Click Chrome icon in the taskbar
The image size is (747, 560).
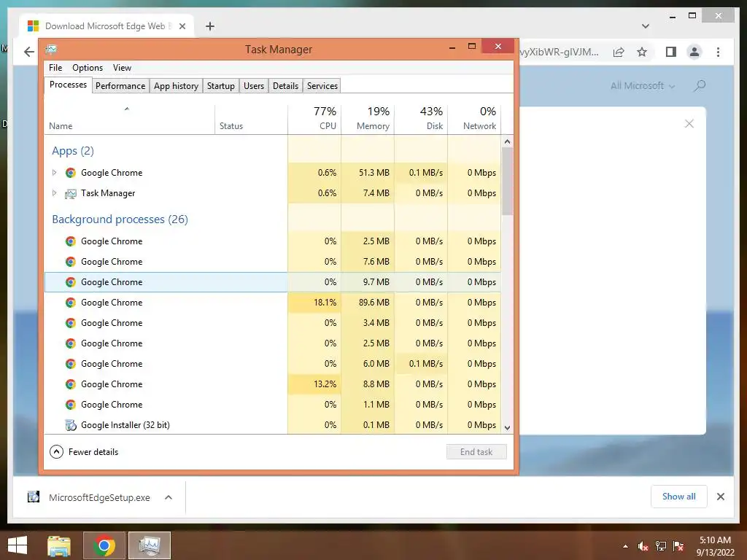point(104,545)
